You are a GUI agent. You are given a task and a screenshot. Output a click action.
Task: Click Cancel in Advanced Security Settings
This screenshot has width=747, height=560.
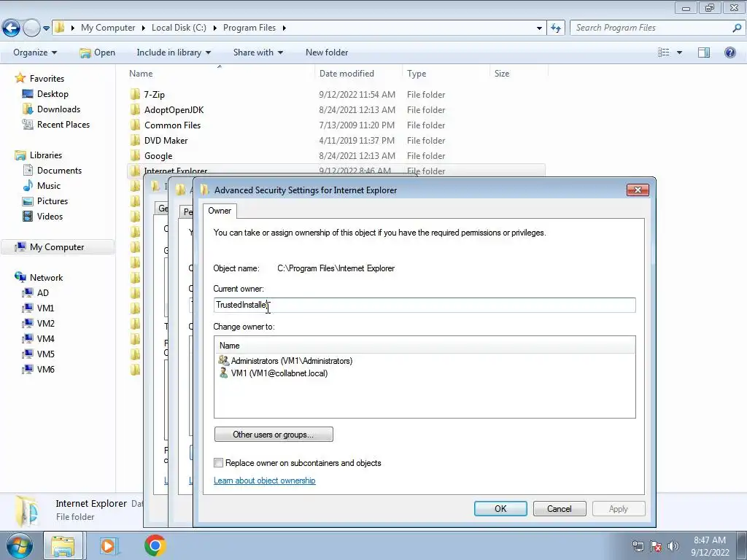(x=560, y=508)
